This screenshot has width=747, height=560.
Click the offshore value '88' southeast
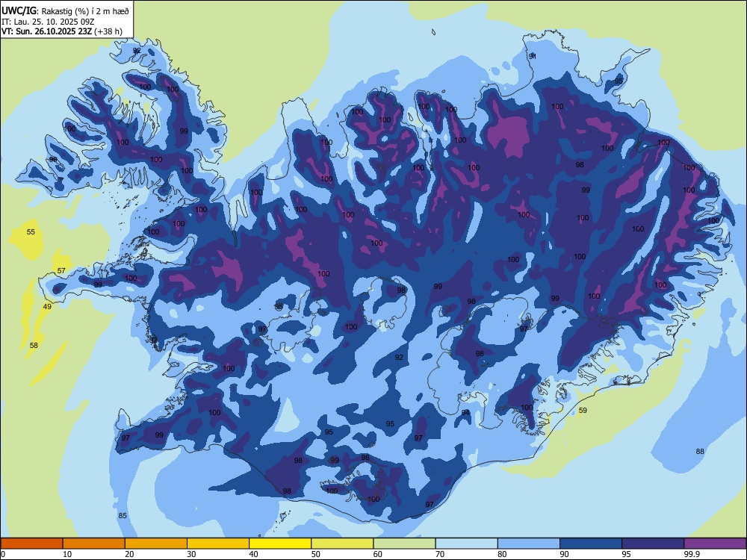click(x=700, y=452)
